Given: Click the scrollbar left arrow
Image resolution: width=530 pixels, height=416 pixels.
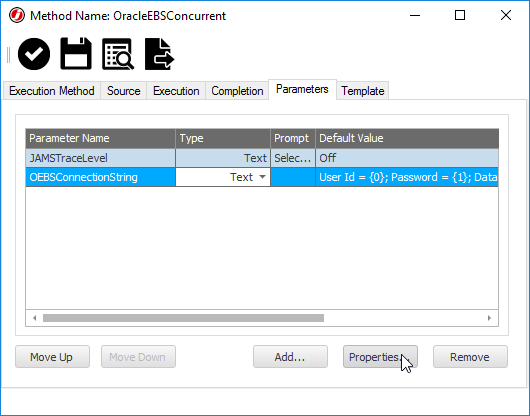Looking at the screenshot, I should (x=34, y=318).
